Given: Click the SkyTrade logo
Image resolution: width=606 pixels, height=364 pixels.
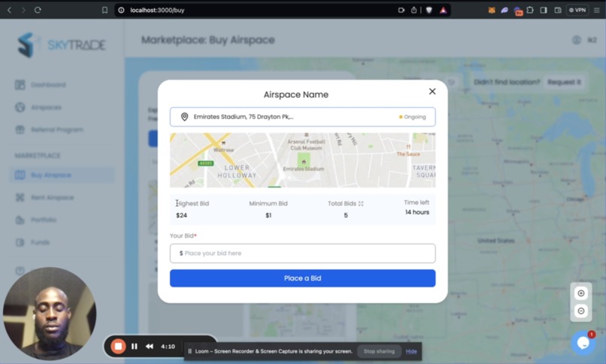Looking at the screenshot, I should point(61,45).
